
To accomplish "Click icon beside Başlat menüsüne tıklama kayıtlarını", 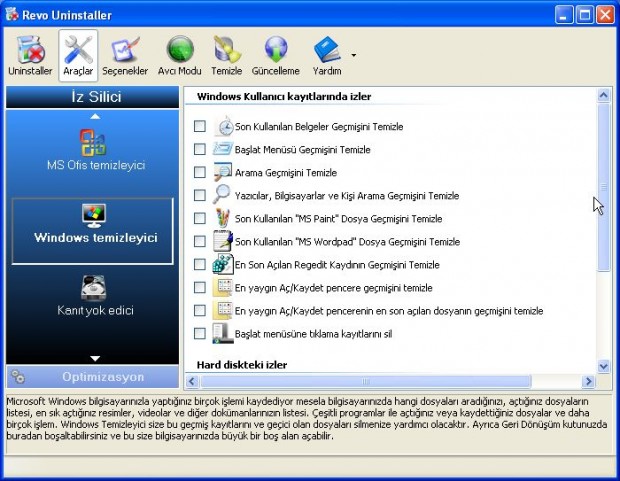I will 223,333.
